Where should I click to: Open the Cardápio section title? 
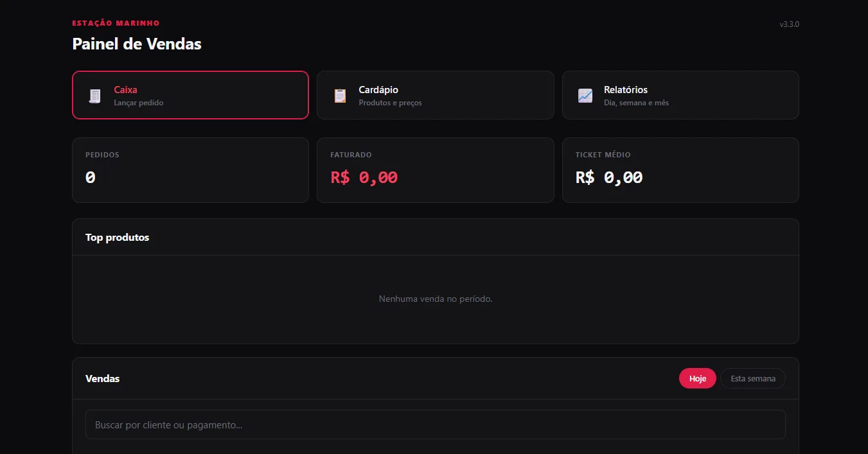point(378,90)
